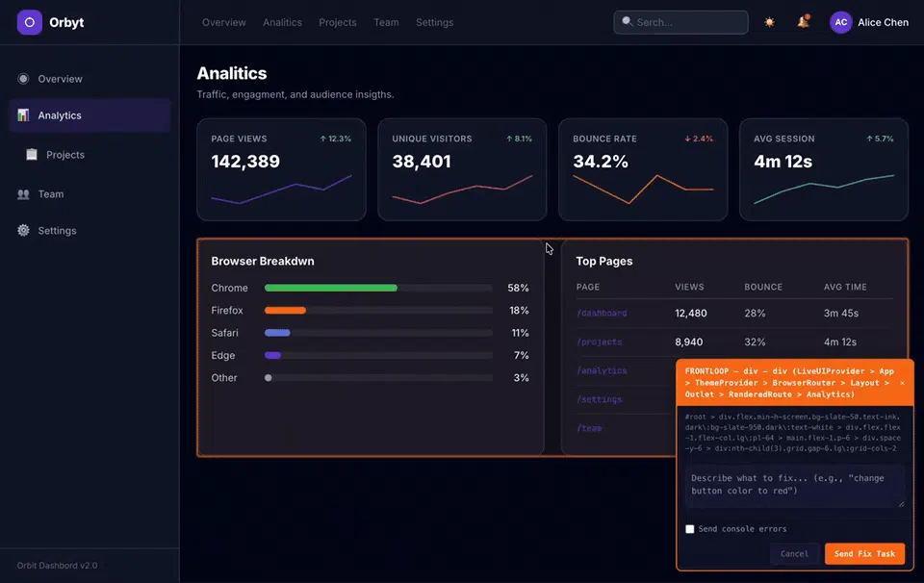Image resolution: width=924 pixels, height=583 pixels.
Task: Click the Bounce Rate sparkline chart
Action: pyautogui.click(x=643, y=189)
